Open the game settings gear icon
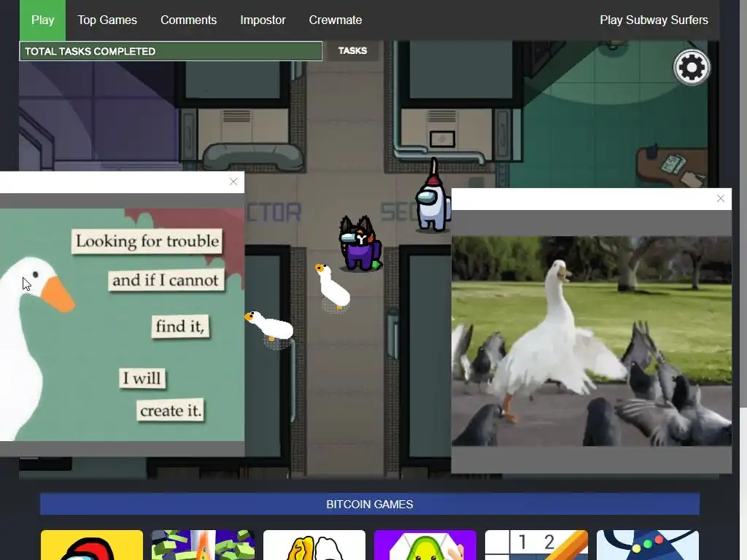The width and height of the screenshot is (747, 560). pyautogui.click(x=692, y=68)
